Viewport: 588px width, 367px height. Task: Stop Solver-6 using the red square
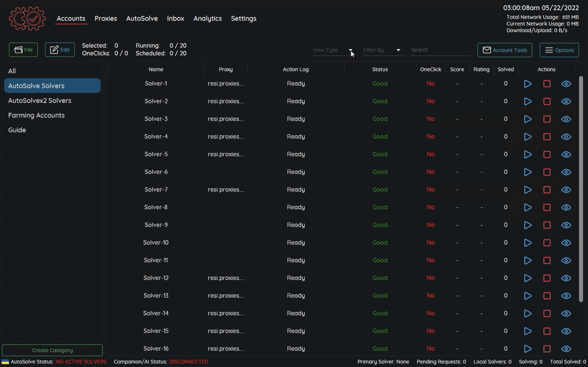coord(547,172)
